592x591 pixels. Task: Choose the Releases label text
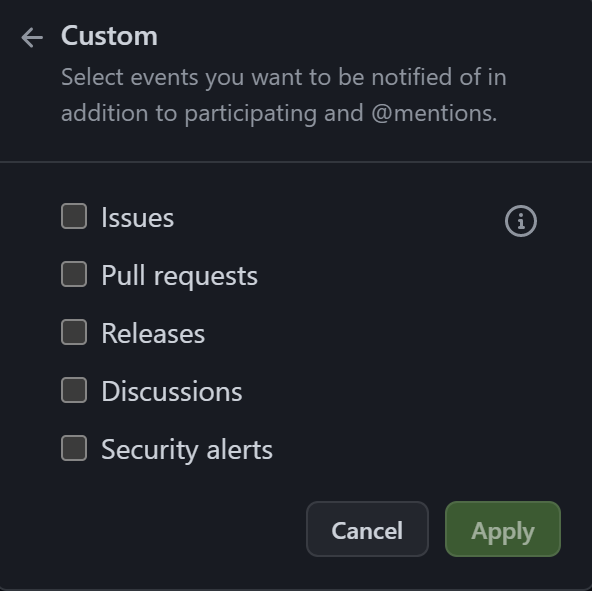[153, 334]
